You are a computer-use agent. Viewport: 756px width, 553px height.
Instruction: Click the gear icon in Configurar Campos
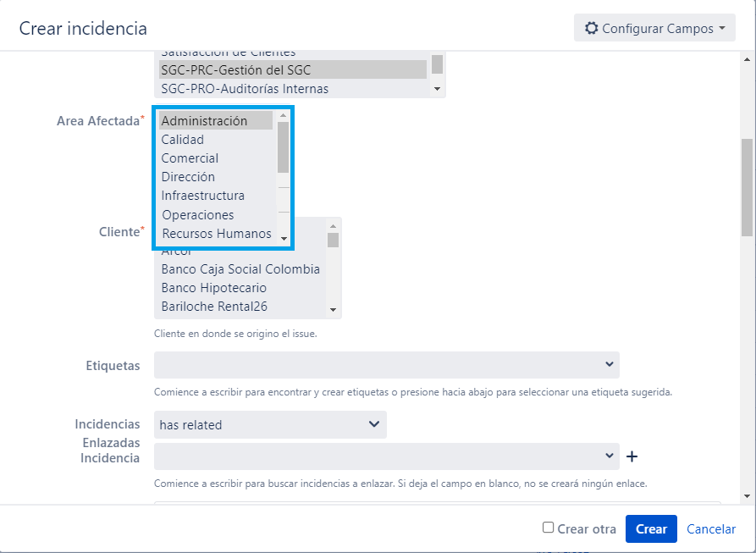tap(592, 28)
